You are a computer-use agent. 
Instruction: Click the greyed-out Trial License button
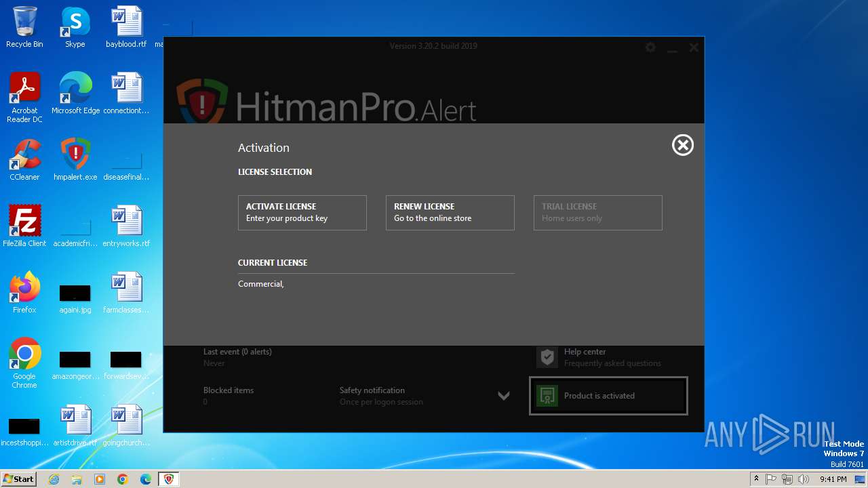click(598, 213)
